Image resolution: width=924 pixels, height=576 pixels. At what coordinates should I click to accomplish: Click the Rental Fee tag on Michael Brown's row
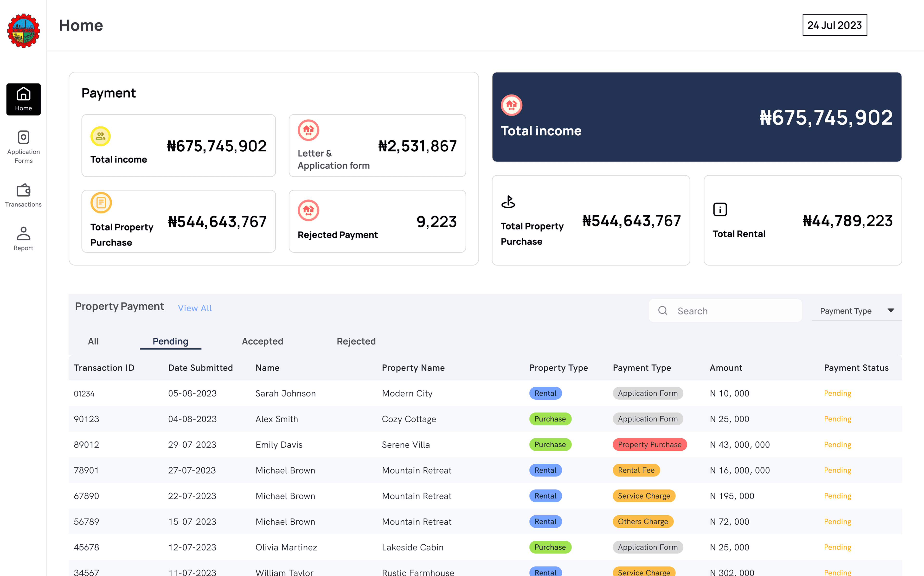point(636,470)
